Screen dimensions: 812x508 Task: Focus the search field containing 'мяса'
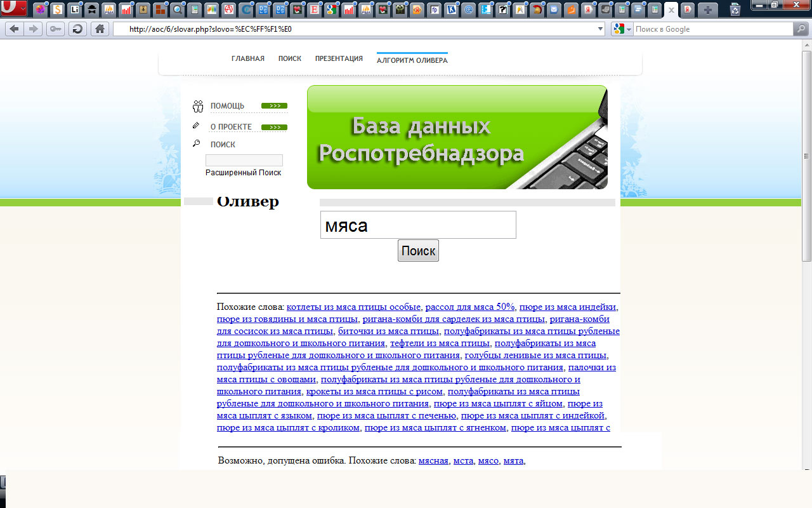click(417, 225)
